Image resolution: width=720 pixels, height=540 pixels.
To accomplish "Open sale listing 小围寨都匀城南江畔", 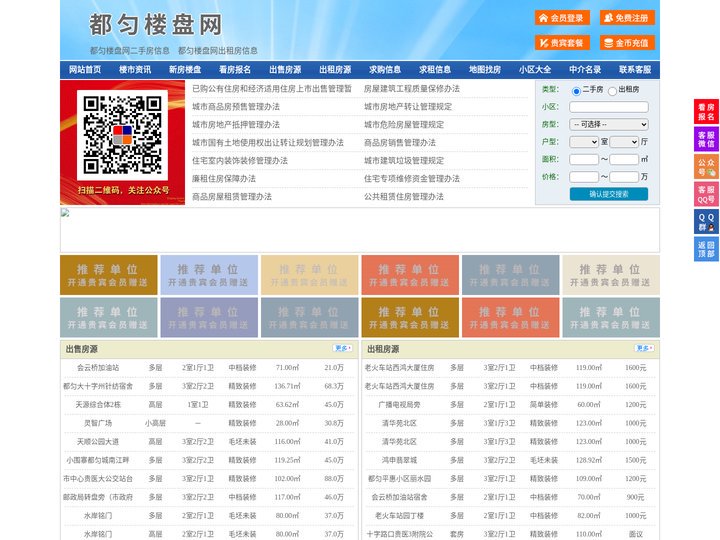I will point(98,460).
